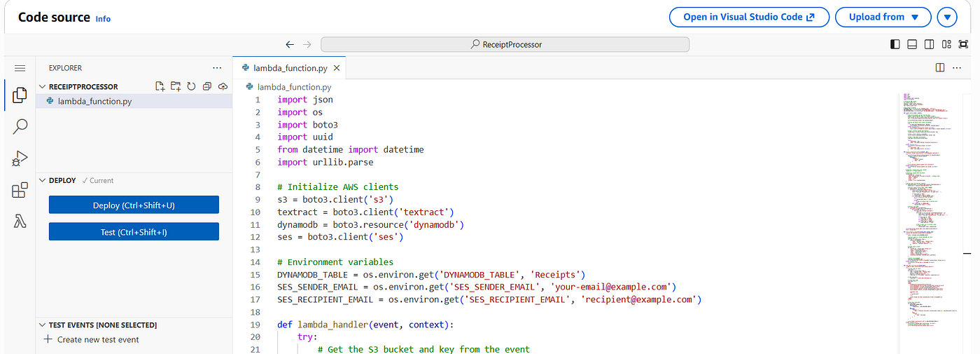The image size is (980, 354).
Task: Click the ReceiptProcessor search command box
Action: click(x=505, y=44)
